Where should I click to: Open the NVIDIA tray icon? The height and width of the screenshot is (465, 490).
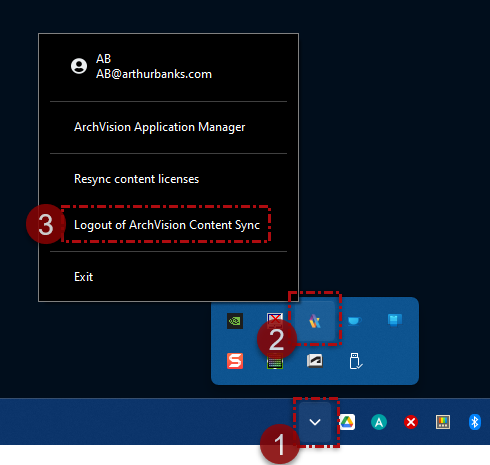[x=235, y=321]
